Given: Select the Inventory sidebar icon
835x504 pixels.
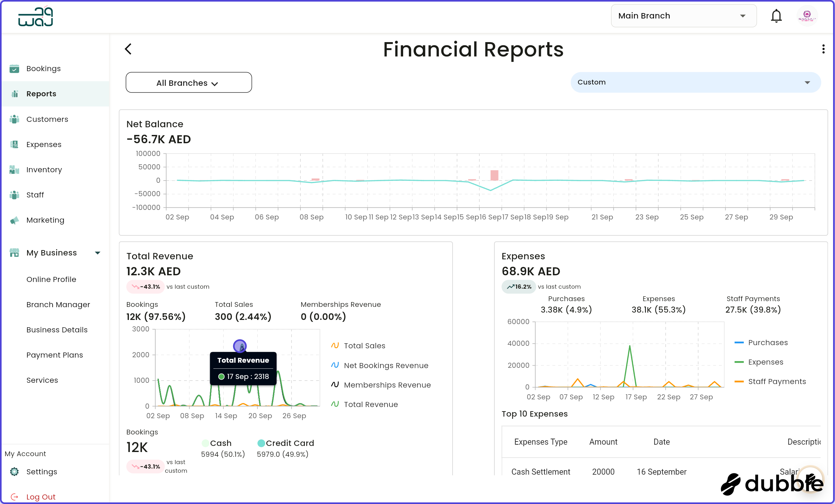Looking at the screenshot, I should pyautogui.click(x=14, y=170).
